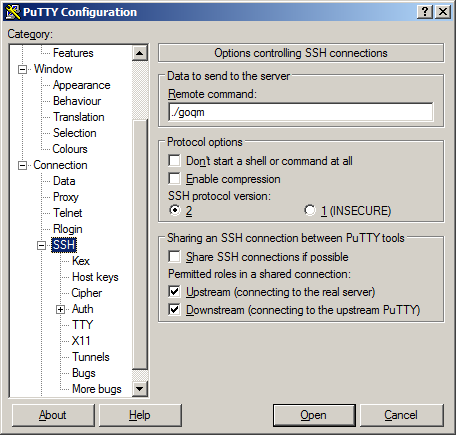This screenshot has height=435, width=456.
Task: Enable the compression checkbox
Action: 175,178
